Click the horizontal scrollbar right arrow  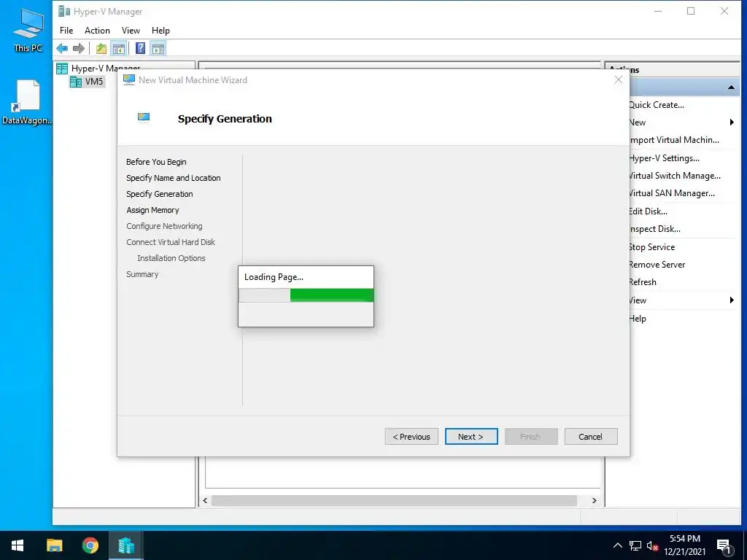tap(594, 500)
